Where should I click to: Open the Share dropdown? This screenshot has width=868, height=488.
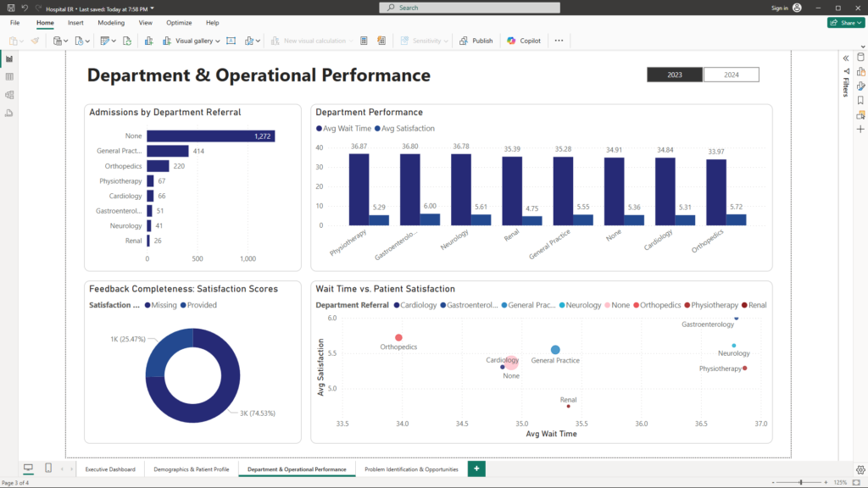pyautogui.click(x=845, y=23)
